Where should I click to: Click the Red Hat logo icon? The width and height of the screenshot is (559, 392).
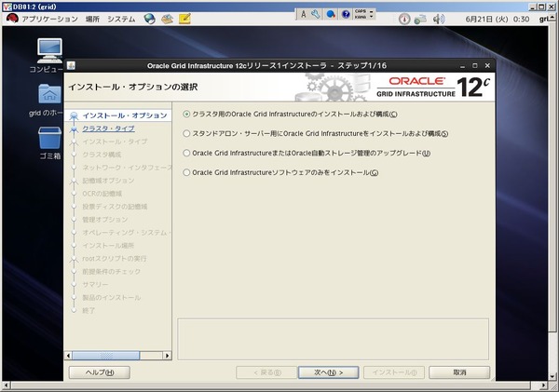tap(12, 19)
